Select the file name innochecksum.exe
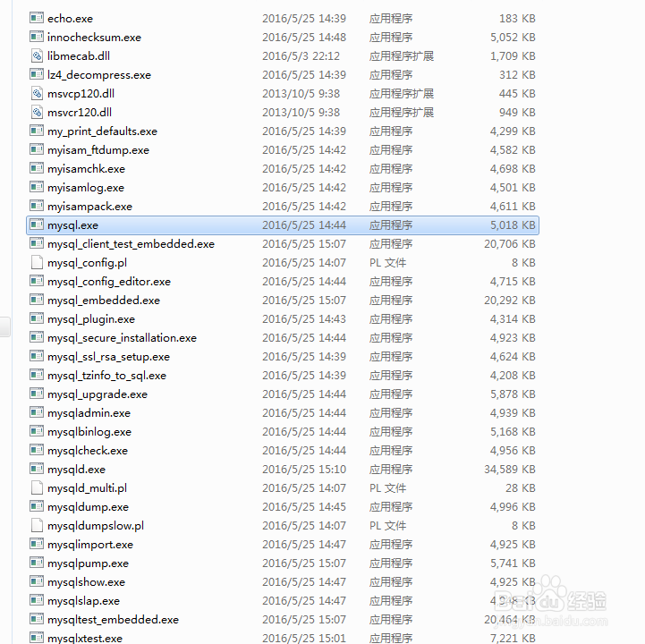 point(94,38)
